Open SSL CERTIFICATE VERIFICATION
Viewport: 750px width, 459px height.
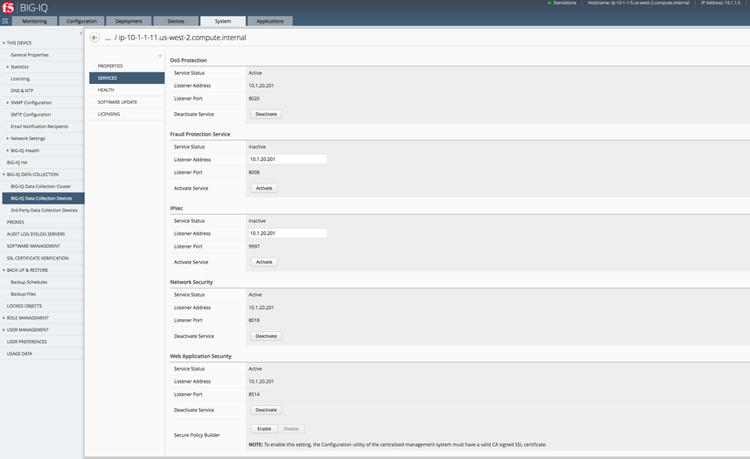pyautogui.click(x=38, y=258)
